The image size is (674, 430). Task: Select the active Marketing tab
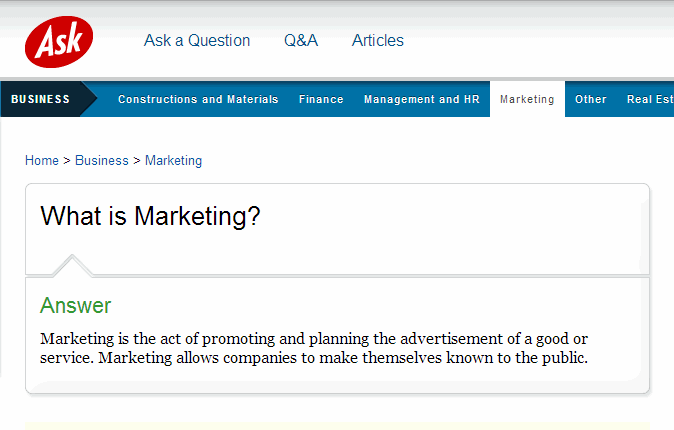point(527,99)
